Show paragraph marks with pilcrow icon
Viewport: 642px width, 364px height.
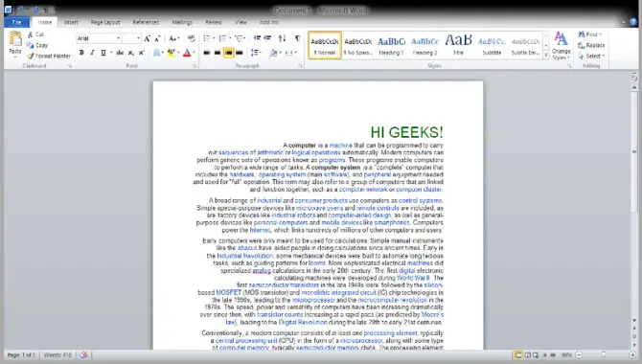[x=297, y=38]
